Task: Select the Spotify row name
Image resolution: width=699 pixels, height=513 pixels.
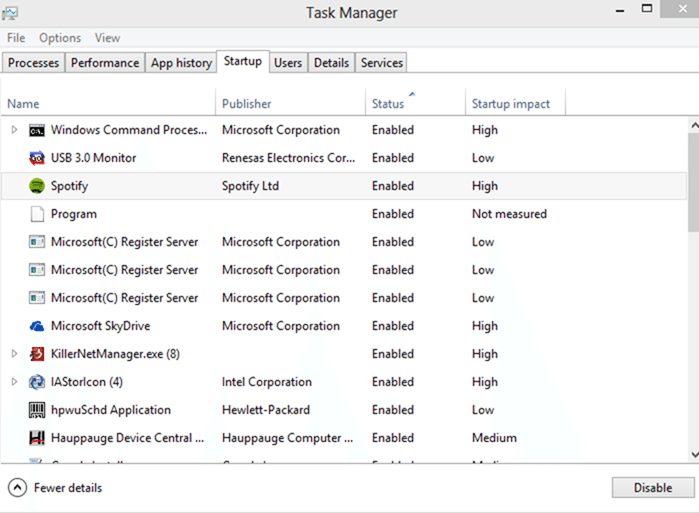Action: [x=70, y=186]
